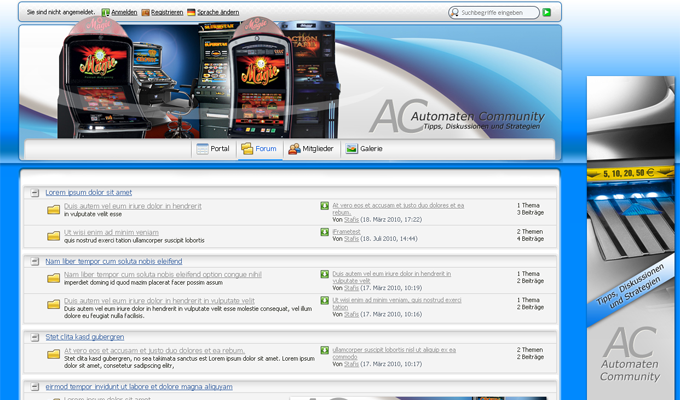Open the Mitglieder tab

(311, 149)
